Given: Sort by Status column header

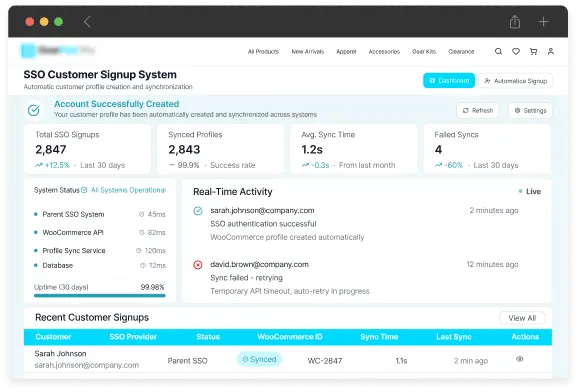Looking at the screenshot, I should pos(208,337).
